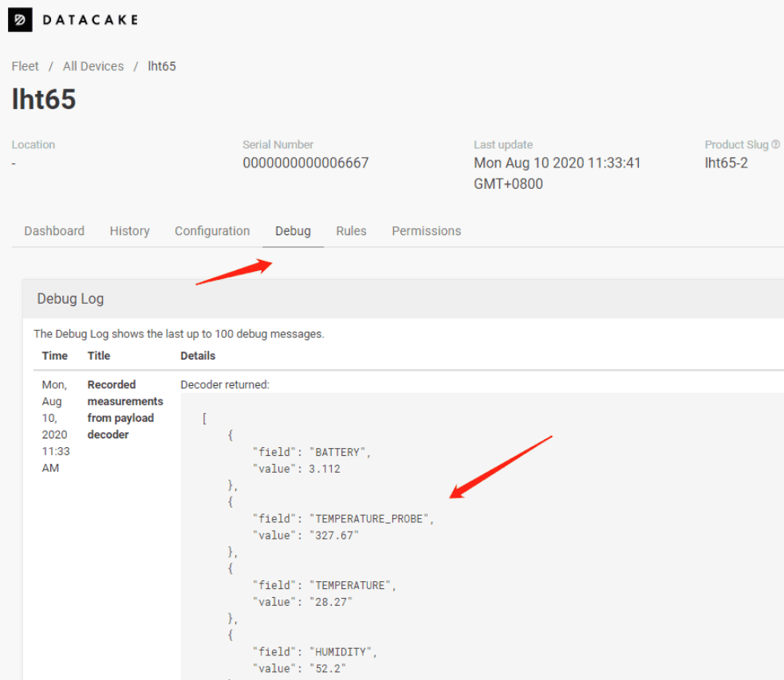
Task: Click the Serial Number label
Action: [x=278, y=144]
